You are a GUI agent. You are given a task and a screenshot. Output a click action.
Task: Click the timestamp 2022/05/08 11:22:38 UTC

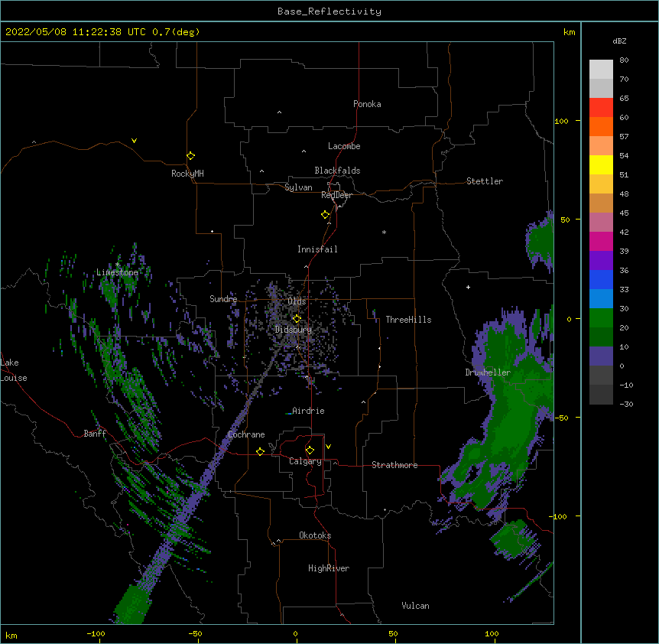tap(75, 32)
